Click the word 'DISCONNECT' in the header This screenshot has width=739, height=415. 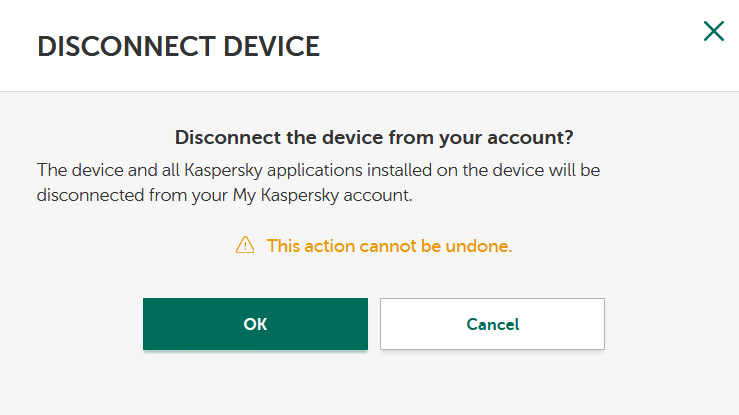click(x=126, y=47)
